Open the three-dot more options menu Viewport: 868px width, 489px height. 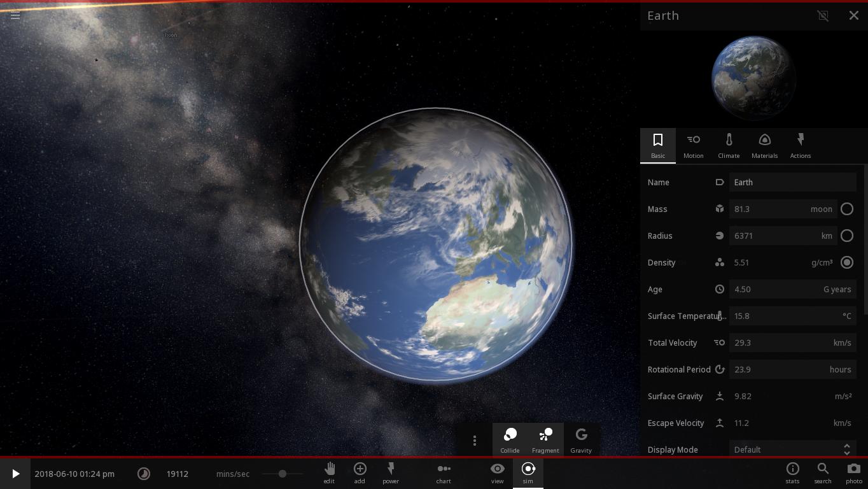[x=474, y=441]
